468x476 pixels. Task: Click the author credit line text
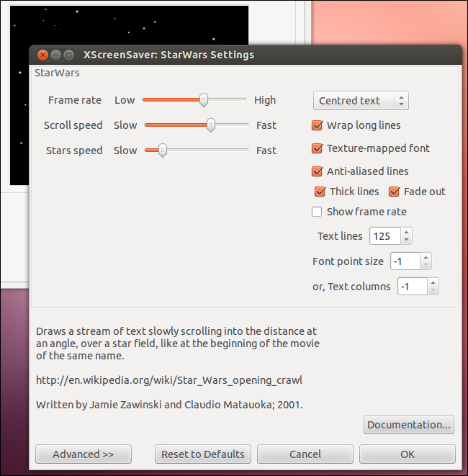point(169,405)
